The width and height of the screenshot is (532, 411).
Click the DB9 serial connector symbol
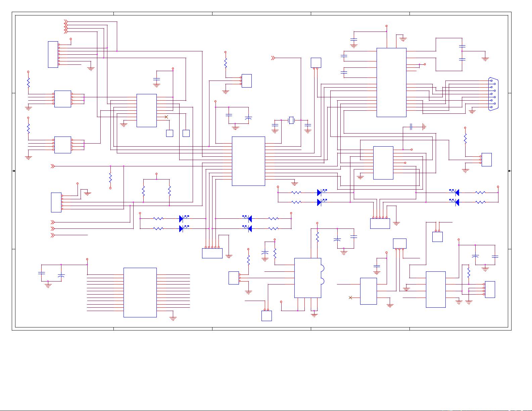(x=493, y=94)
